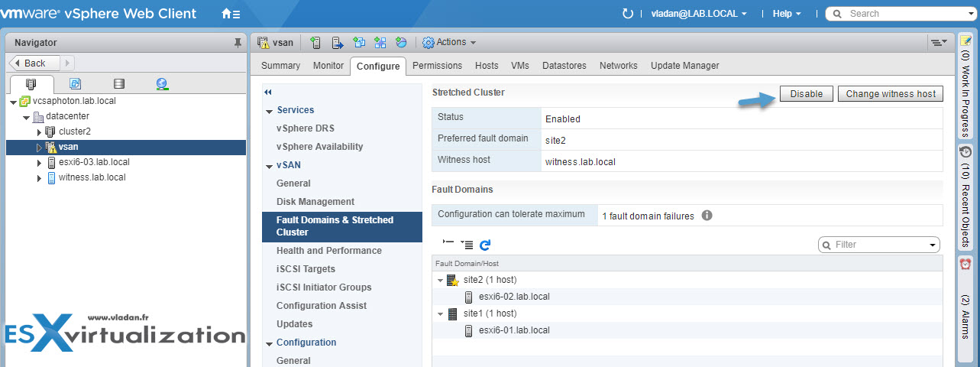The image size is (980, 367).
Task: Collapse the vcsaphoton.lab.local tree node
Action: coord(14,101)
